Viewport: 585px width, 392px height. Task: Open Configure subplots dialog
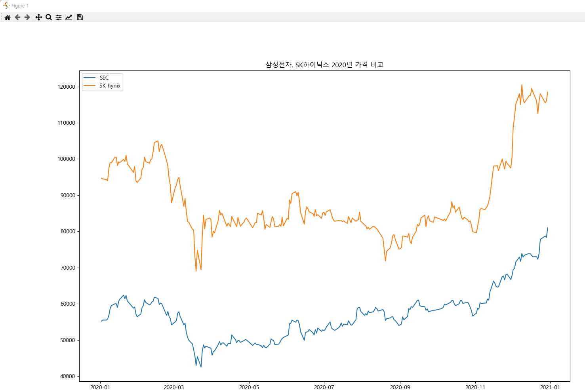click(59, 17)
